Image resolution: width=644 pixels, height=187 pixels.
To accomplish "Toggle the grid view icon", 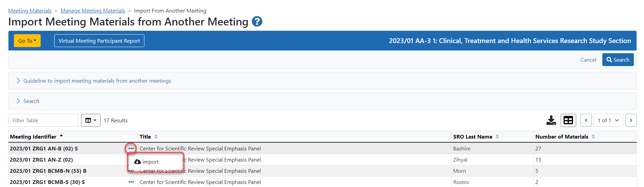I will [568, 120].
